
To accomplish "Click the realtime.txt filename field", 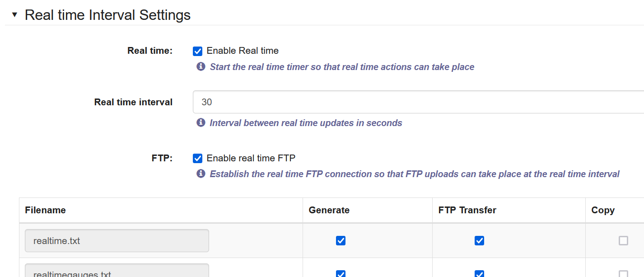I will 117,241.
